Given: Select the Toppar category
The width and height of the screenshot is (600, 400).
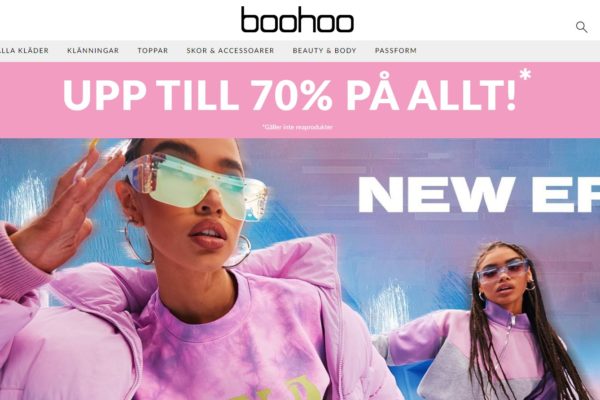Looking at the screenshot, I should pyautogui.click(x=153, y=51).
